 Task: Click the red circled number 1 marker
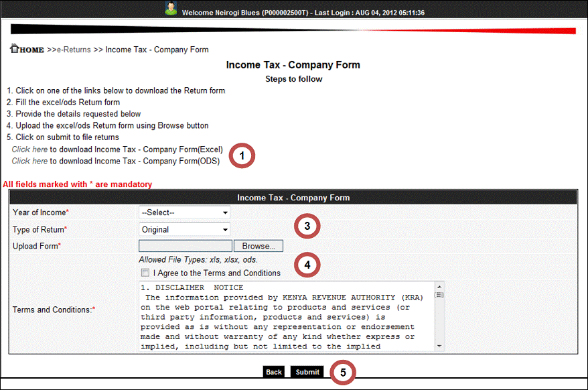click(242, 155)
